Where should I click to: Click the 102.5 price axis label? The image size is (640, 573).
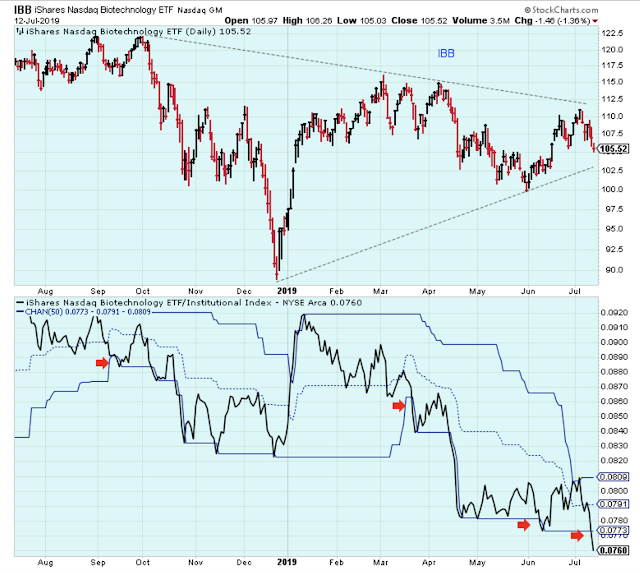[612, 170]
